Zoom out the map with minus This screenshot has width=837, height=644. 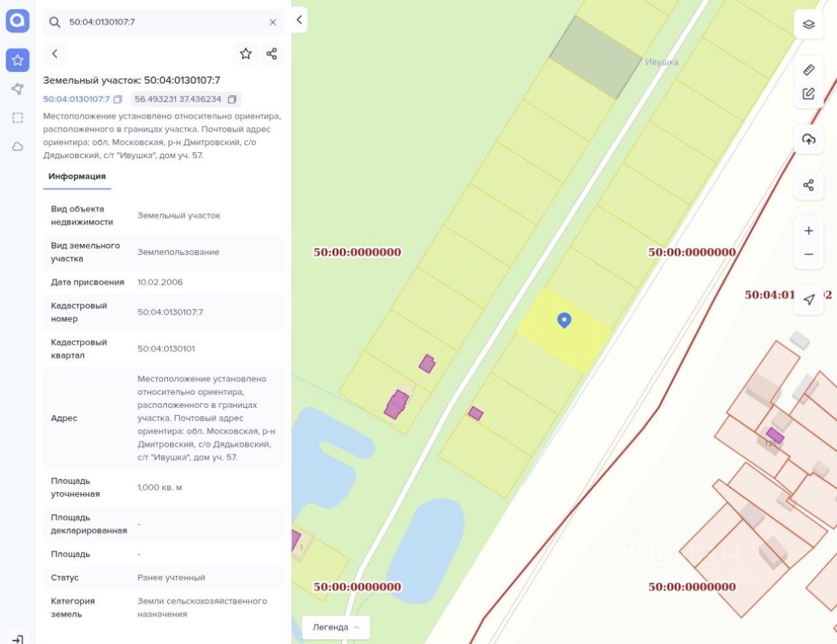click(809, 254)
